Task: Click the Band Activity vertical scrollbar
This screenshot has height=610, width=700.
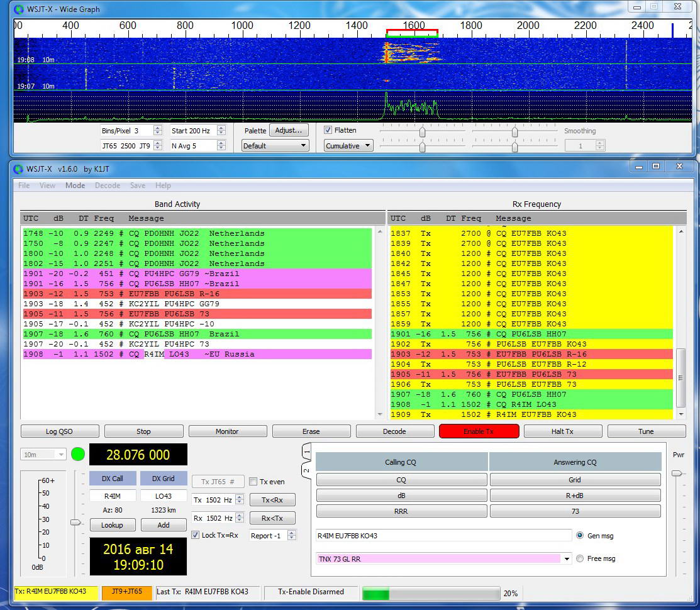Action: click(x=380, y=323)
